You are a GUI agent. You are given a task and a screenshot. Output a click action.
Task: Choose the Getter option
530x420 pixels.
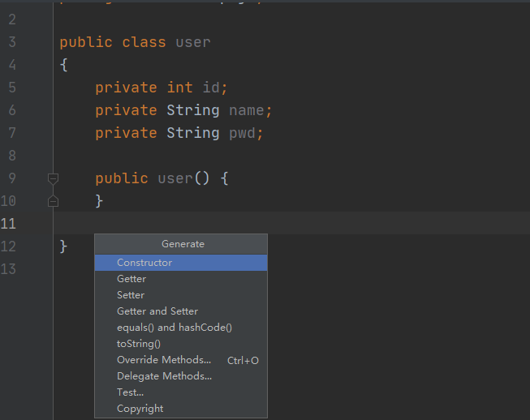pyautogui.click(x=181, y=279)
